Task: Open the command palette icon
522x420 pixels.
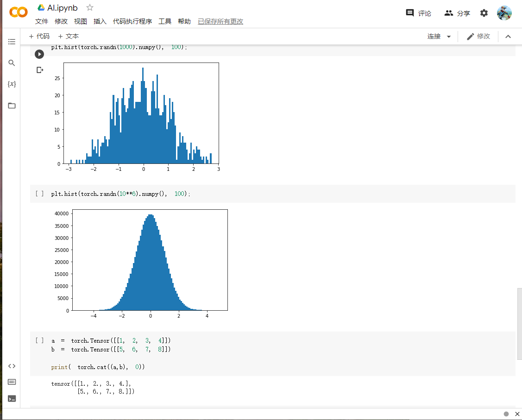Action: click(x=12, y=382)
